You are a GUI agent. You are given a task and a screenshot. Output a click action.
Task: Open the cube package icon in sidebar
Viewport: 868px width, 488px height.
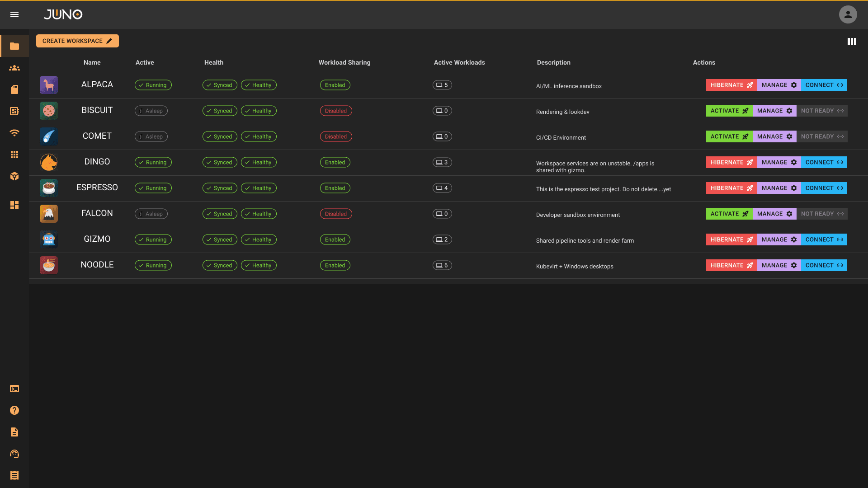(14, 176)
